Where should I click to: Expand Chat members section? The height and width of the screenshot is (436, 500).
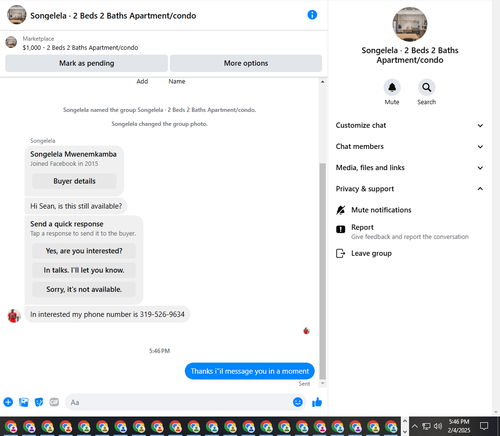click(410, 146)
